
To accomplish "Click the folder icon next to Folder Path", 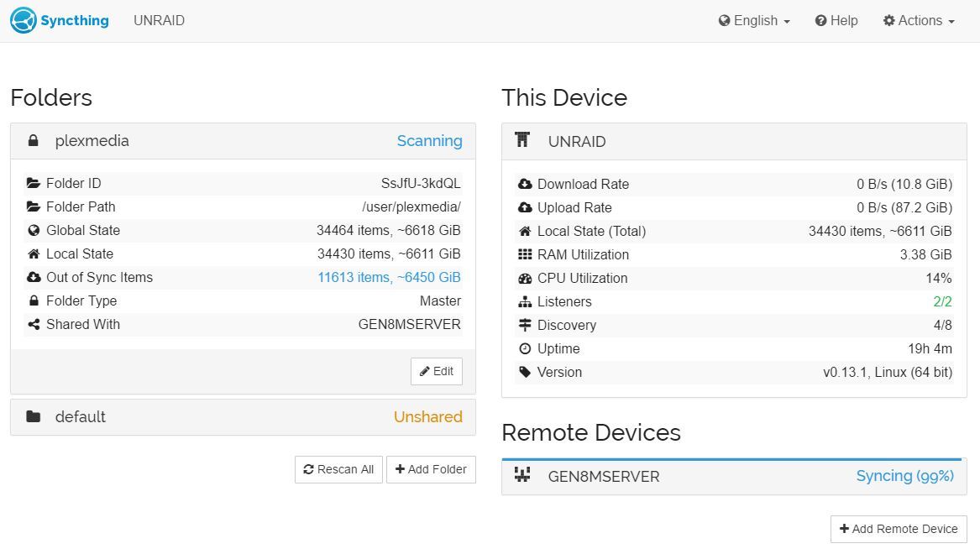I will pos(34,206).
